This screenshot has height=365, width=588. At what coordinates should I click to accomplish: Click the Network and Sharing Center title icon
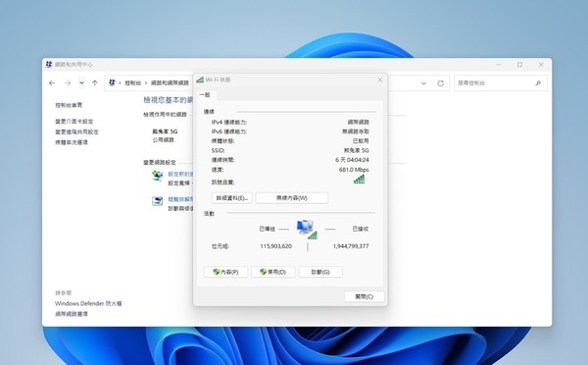click(x=49, y=65)
